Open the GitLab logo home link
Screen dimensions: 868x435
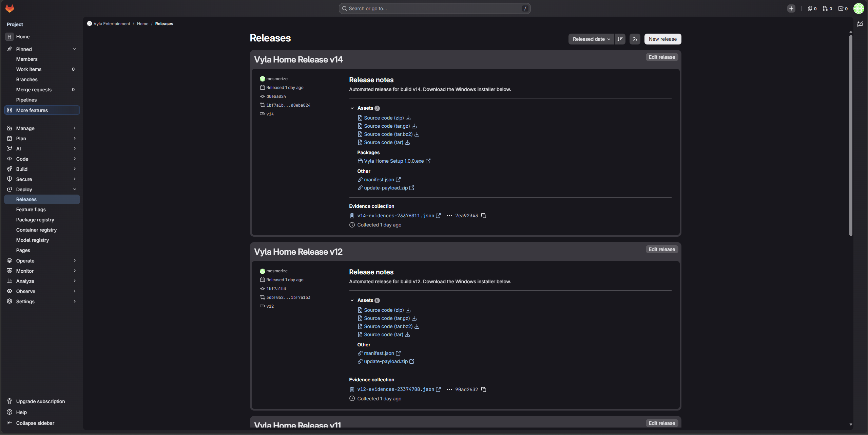pos(9,8)
